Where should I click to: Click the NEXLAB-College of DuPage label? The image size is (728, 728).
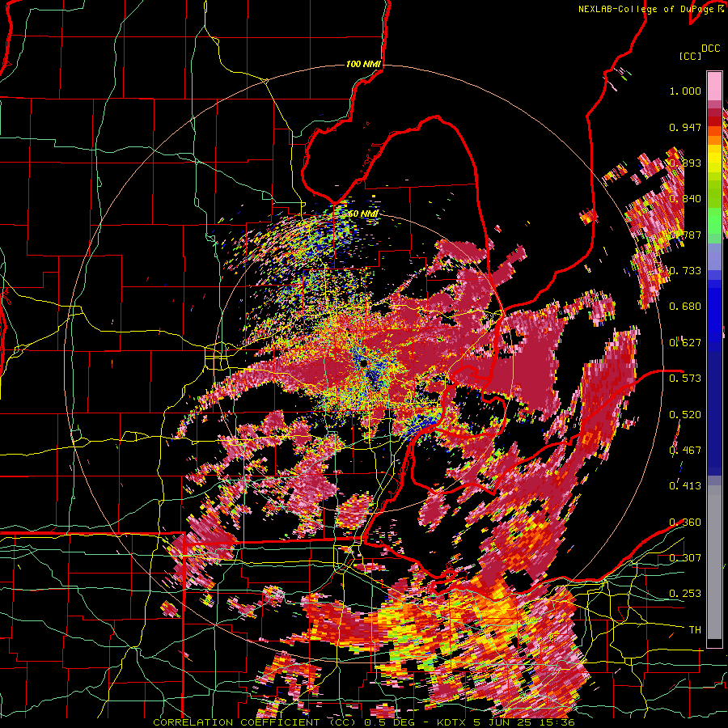(x=646, y=9)
